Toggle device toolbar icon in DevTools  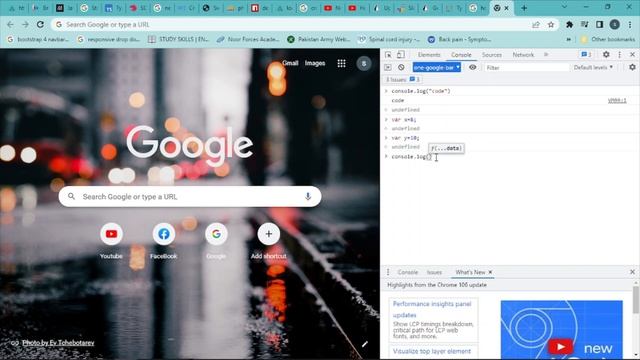401,55
